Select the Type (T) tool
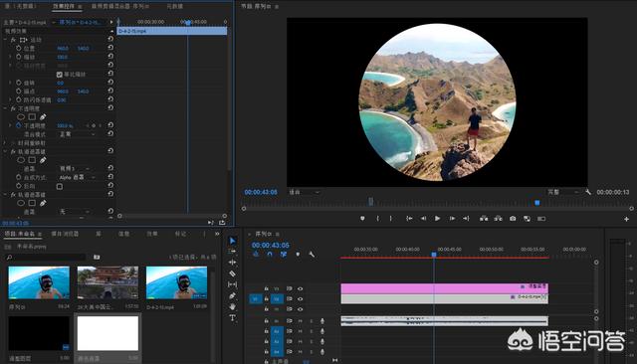 (x=232, y=317)
